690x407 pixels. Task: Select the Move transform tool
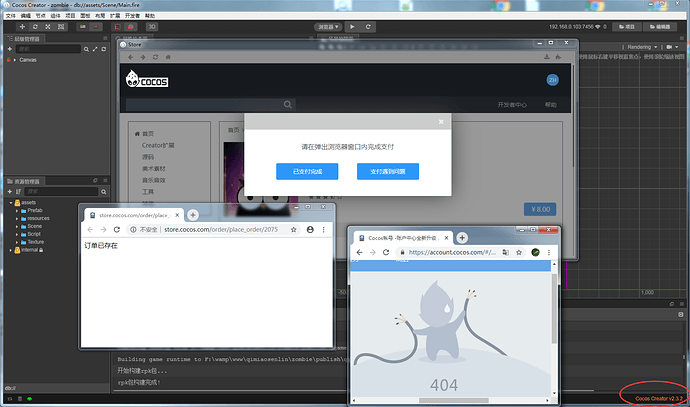tap(22, 27)
